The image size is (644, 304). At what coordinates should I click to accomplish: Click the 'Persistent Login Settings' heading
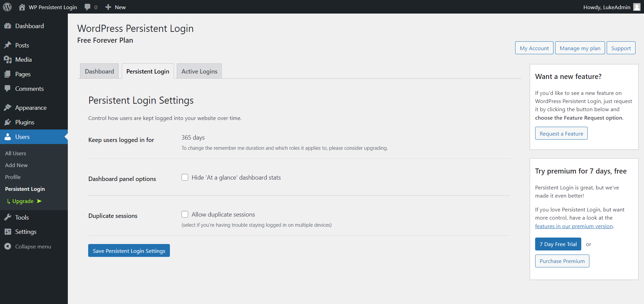pos(141,100)
